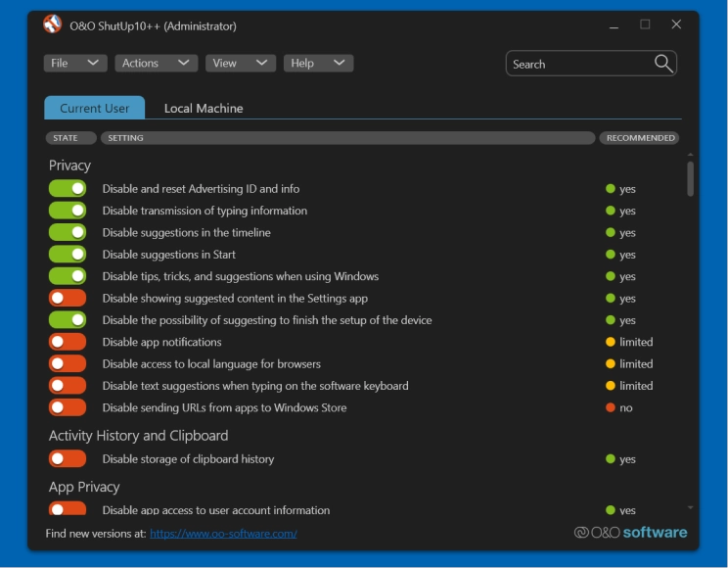Click the O&O ShutUp10++ app logo icon
This screenshot has width=728, height=568.
53,24
